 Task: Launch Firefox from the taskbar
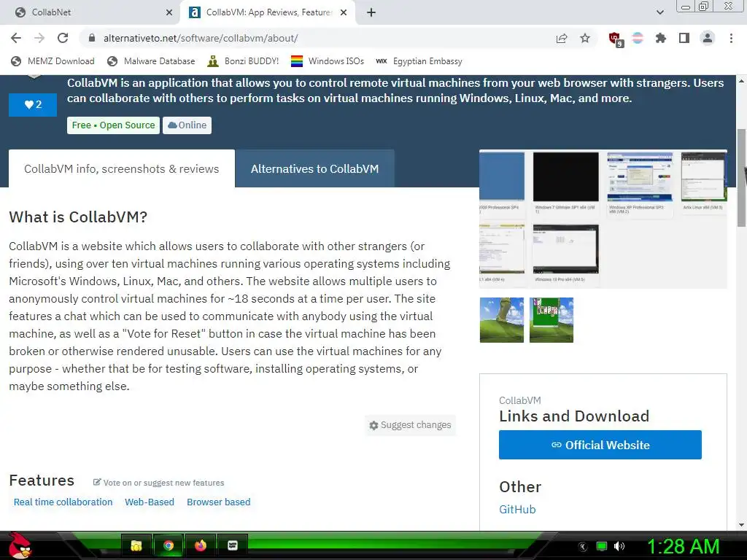[x=201, y=545]
